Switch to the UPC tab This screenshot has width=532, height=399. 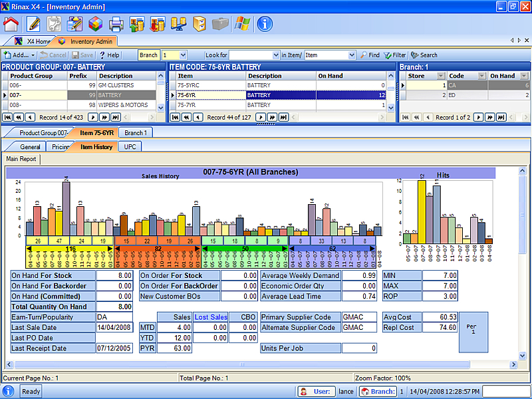pyautogui.click(x=128, y=146)
